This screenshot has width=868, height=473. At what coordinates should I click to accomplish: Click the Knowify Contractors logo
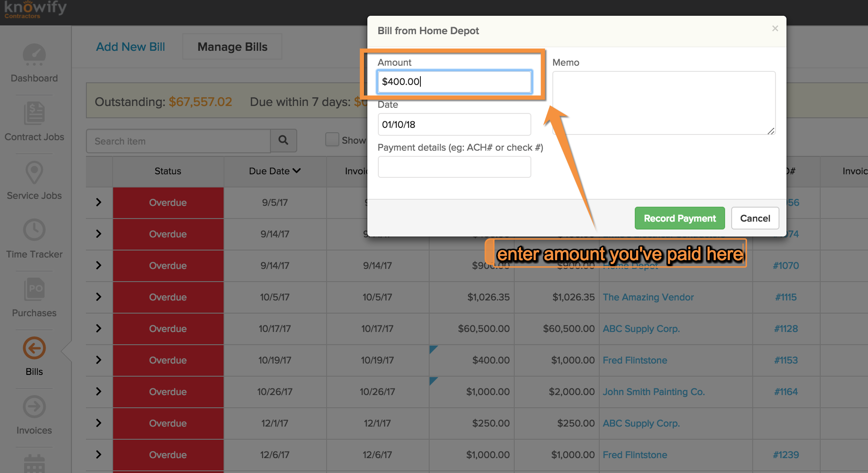point(35,10)
